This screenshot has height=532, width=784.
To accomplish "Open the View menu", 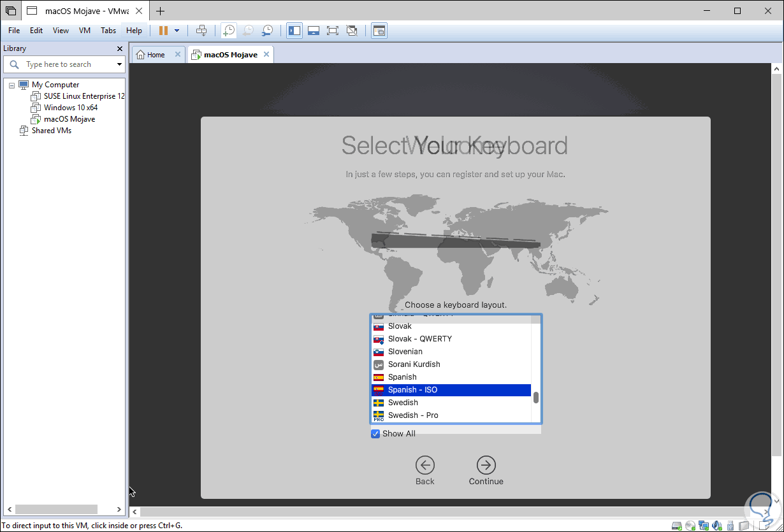I will 61,31.
